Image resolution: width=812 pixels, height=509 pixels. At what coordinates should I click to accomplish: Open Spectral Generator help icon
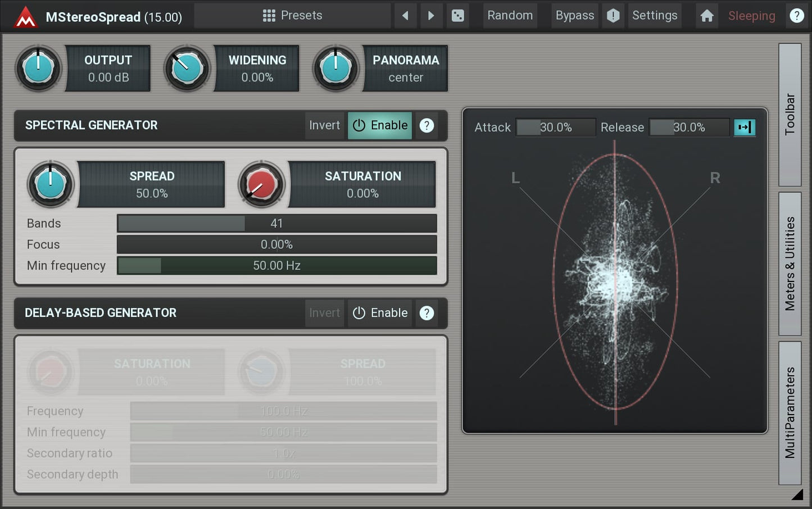427,125
